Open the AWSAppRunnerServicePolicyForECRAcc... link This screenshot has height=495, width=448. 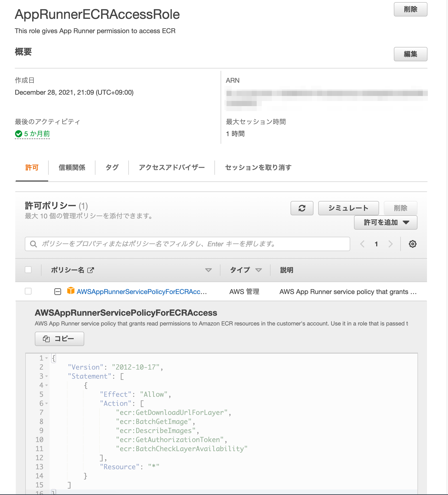(142, 291)
